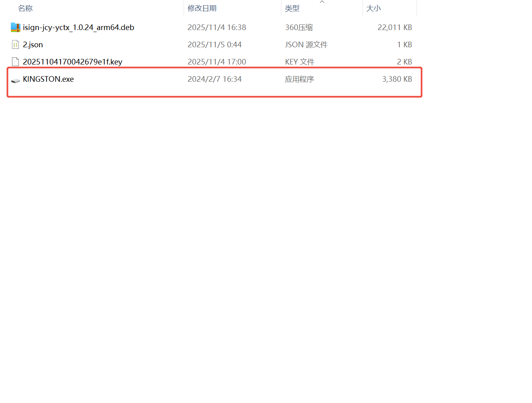Sort by the 名称 column header
Screen dimensions: 532x403
[25, 8]
